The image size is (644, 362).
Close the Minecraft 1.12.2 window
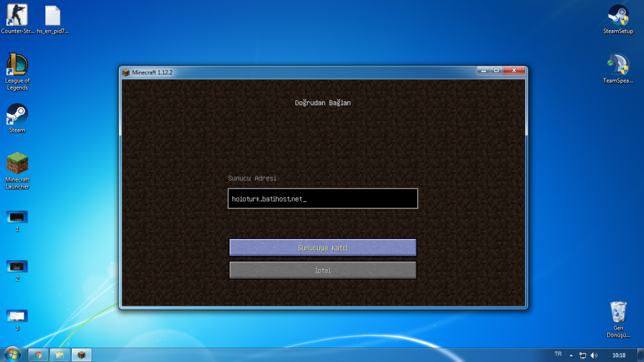[x=514, y=71]
